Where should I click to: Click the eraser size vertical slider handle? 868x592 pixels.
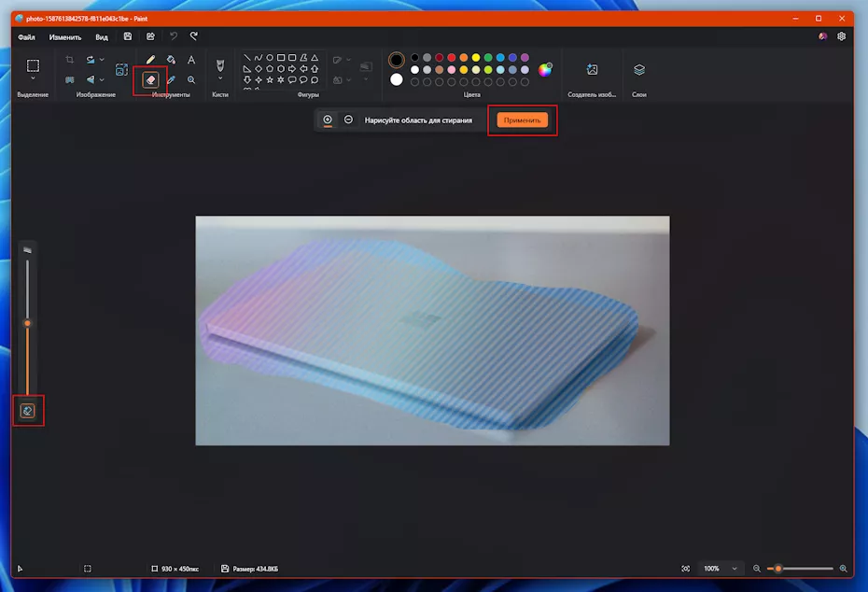(27, 323)
